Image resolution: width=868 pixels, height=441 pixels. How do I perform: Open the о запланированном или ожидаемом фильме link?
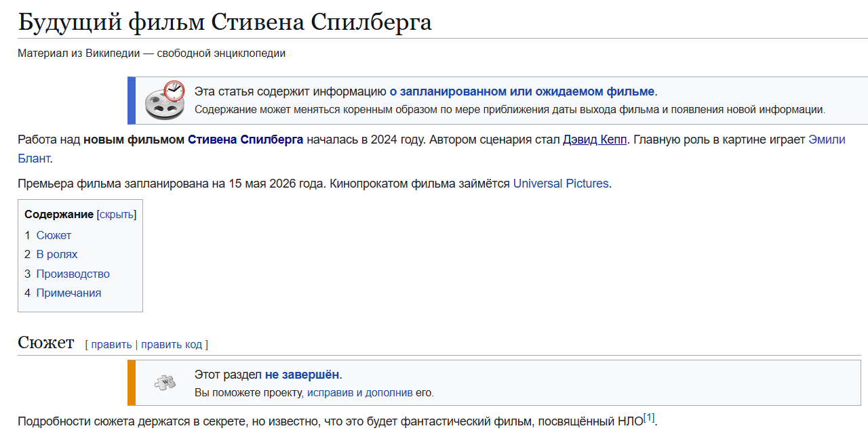[x=521, y=91]
